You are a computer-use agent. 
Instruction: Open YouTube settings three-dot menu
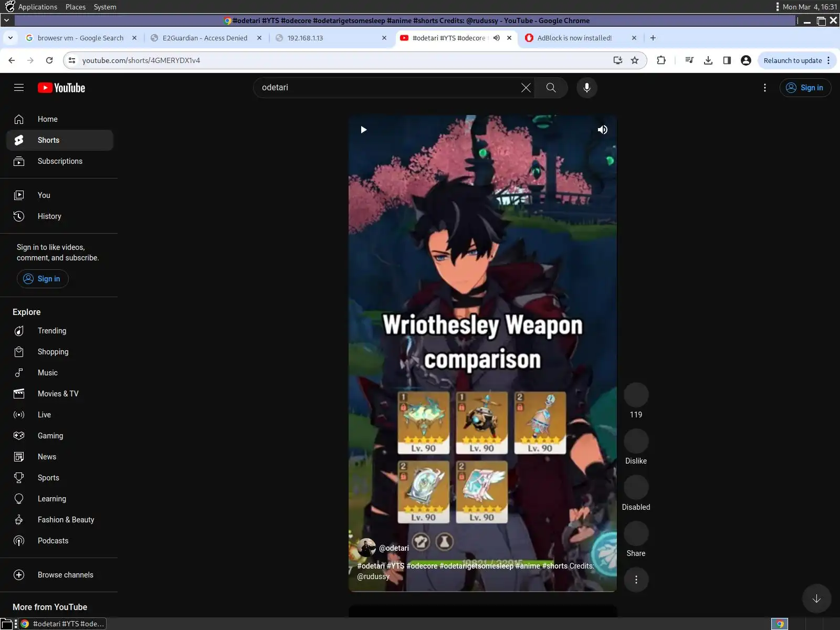pos(764,88)
